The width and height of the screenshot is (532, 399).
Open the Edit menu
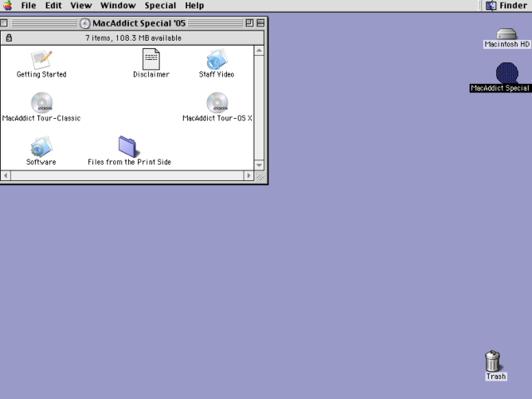[53, 6]
